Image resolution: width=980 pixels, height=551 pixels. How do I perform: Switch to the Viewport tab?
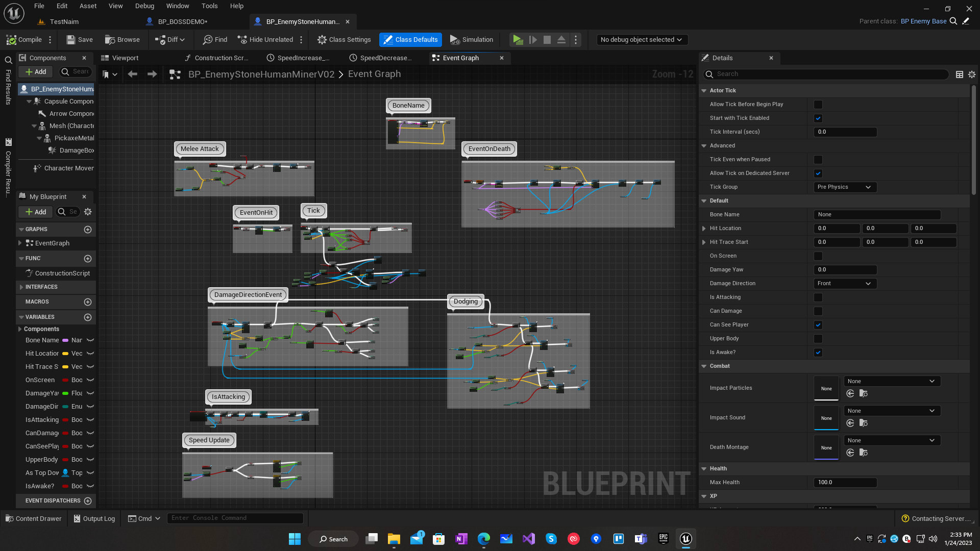coord(124,58)
